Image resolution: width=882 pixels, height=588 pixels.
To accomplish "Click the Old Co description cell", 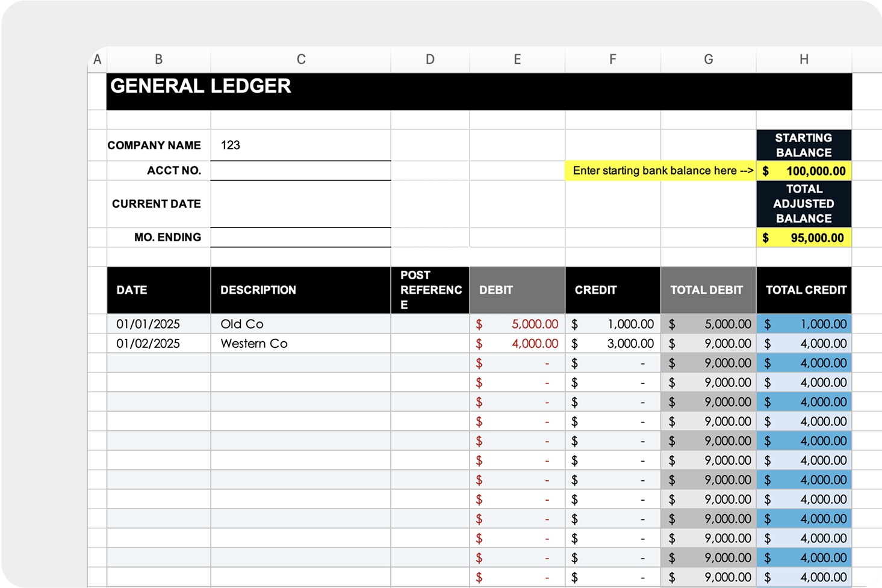I will (300, 324).
